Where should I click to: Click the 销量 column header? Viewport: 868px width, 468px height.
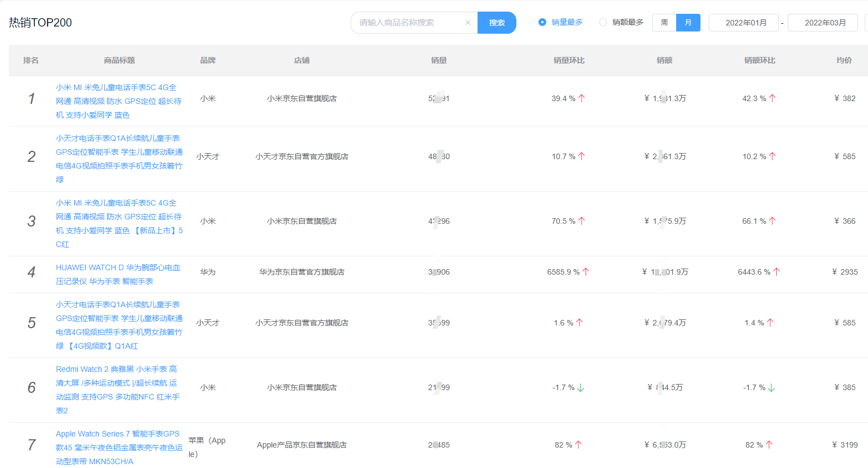(x=439, y=60)
